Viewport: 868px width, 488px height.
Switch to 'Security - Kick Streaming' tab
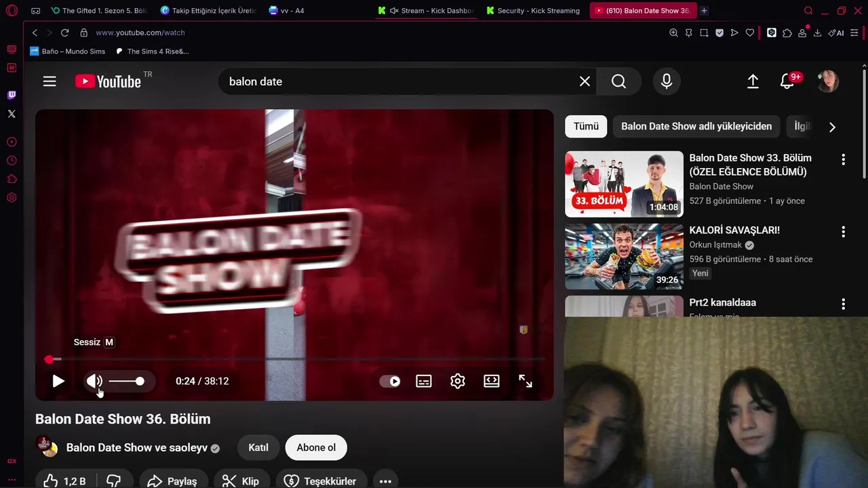pos(534,11)
